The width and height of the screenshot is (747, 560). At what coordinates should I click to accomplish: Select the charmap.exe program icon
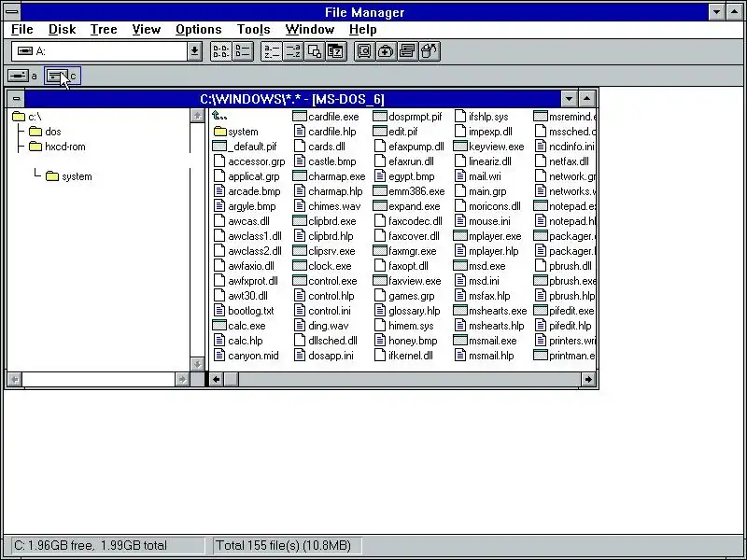point(299,176)
